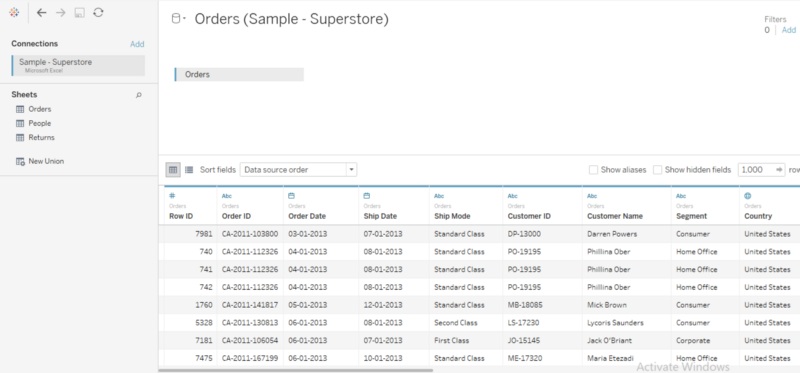Go back with the left arrow icon

pyautogui.click(x=42, y=13)
